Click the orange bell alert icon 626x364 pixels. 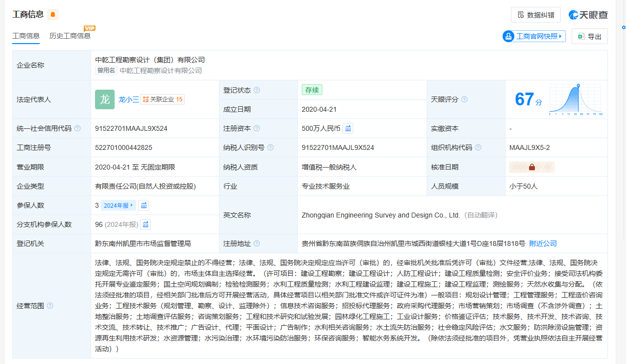click(53, 15)
